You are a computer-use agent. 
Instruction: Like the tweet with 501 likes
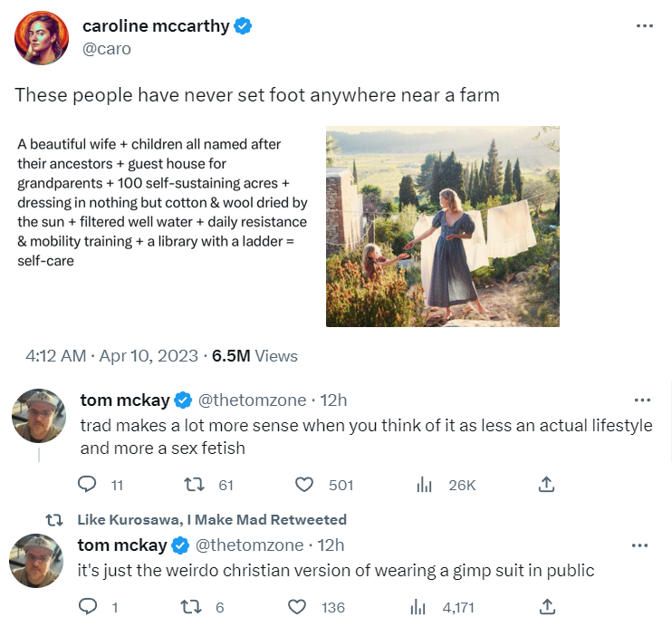point(305,485)
